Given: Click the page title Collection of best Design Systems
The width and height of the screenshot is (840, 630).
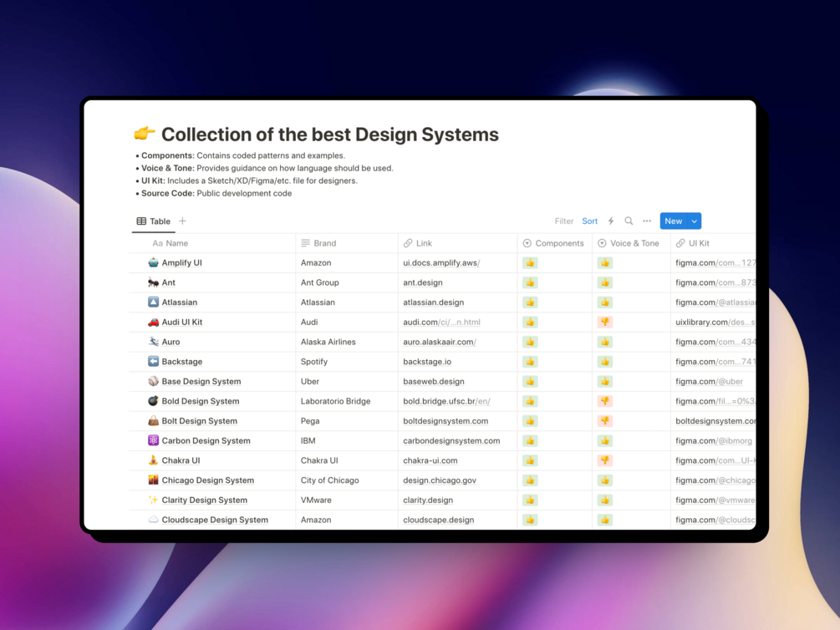Looking at the screenshot, I should point(330,134).
